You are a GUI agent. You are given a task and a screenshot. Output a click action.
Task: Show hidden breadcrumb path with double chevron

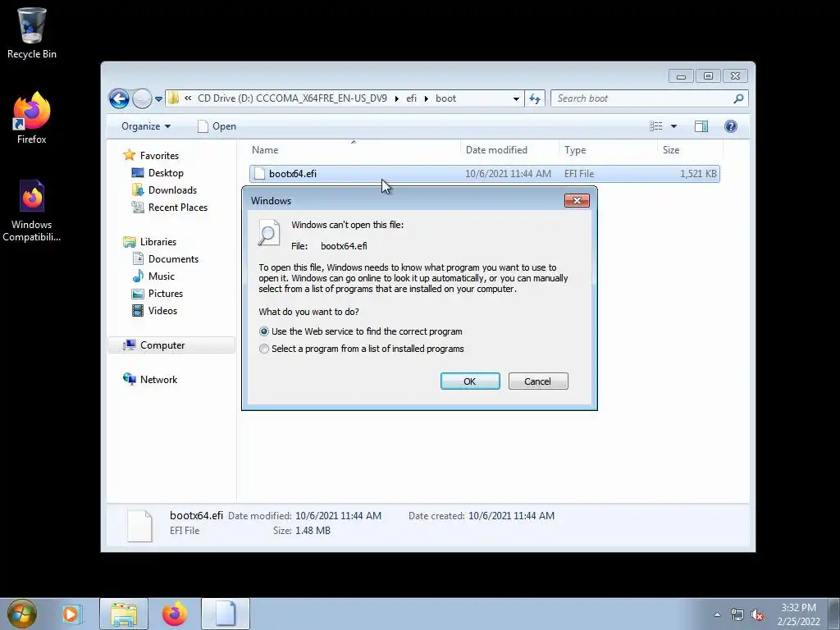[x=188, y=98]
